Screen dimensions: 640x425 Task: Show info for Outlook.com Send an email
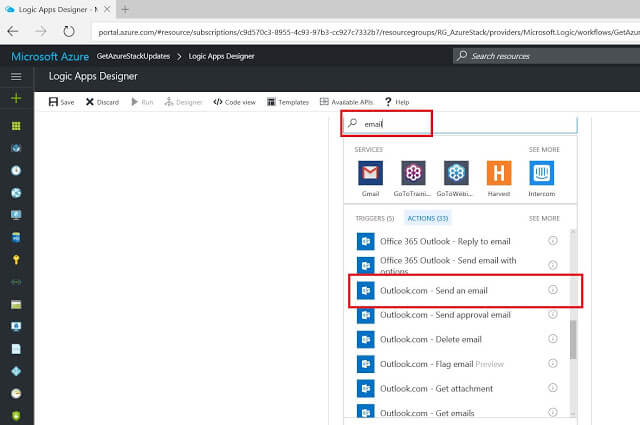click(553, 289)
